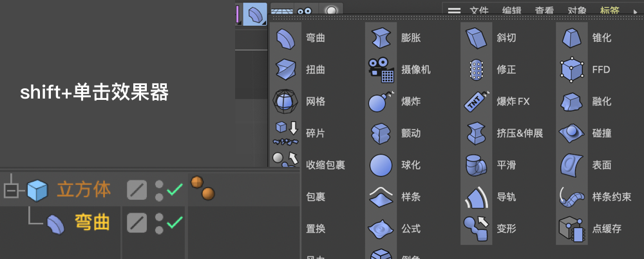Screen dimensions: 644x259
Task: Click the 样条约束 spline wrap icon
Action: coord(571,197)
